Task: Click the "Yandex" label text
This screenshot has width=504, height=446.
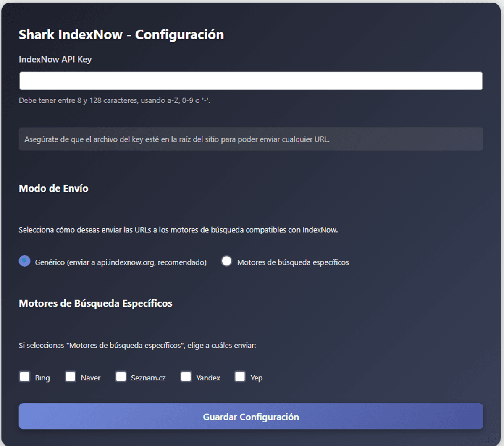Action: 208,378
